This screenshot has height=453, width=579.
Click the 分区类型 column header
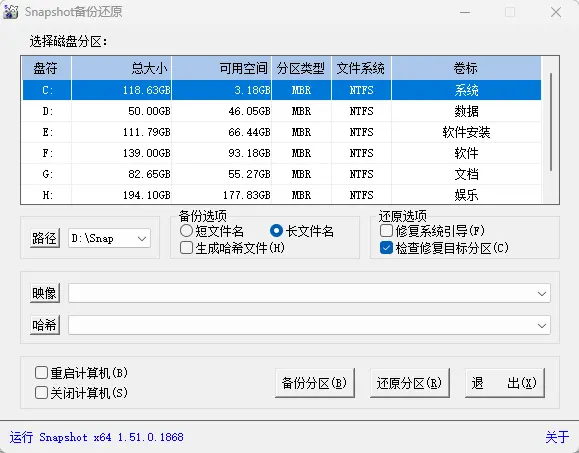coord(301,68)
